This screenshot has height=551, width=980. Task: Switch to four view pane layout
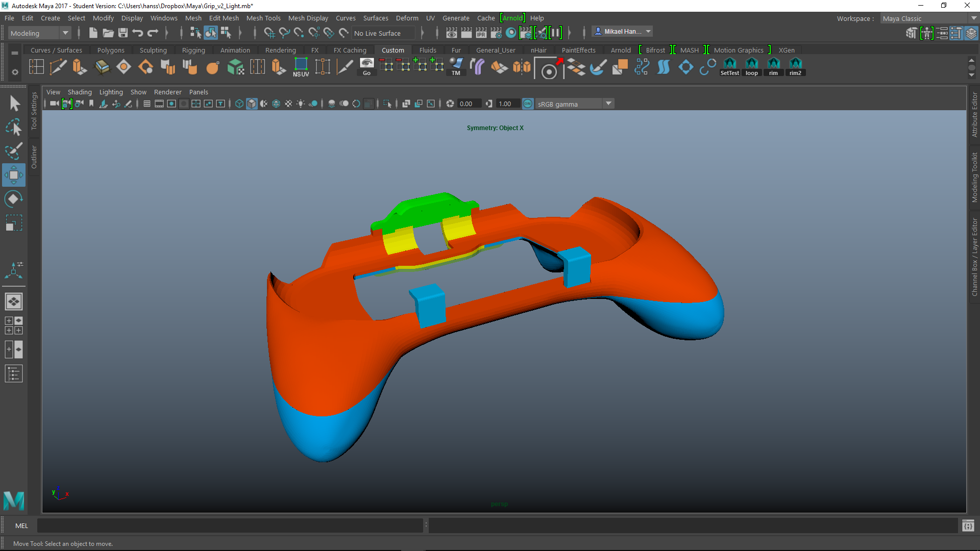14,325
